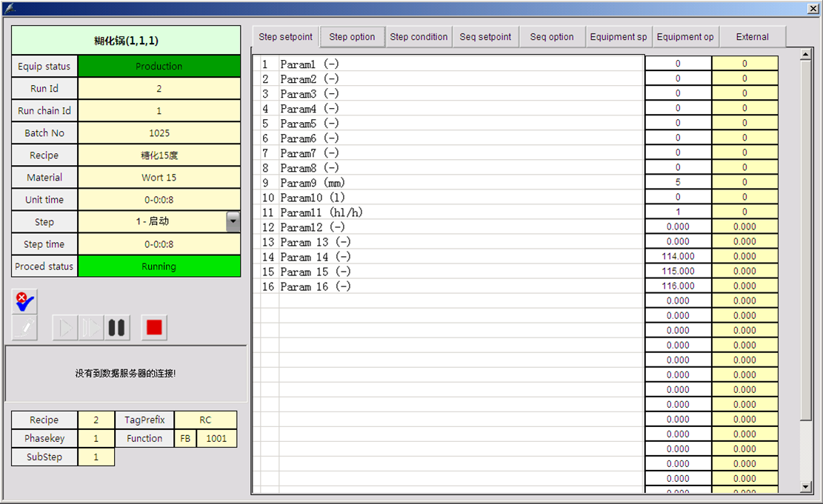Click the pencil edit icon

click(x=24, y=328)
